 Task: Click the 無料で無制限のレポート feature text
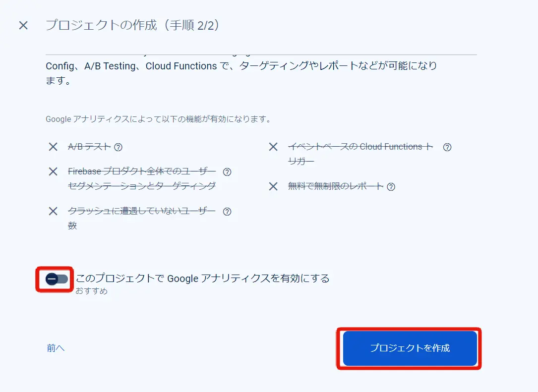pos(336,186)
